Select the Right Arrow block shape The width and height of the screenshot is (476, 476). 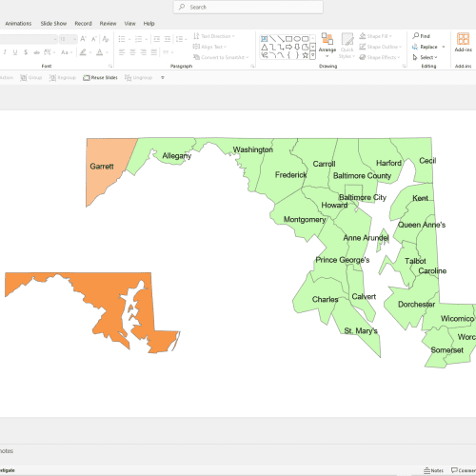[x=288, y=48]
